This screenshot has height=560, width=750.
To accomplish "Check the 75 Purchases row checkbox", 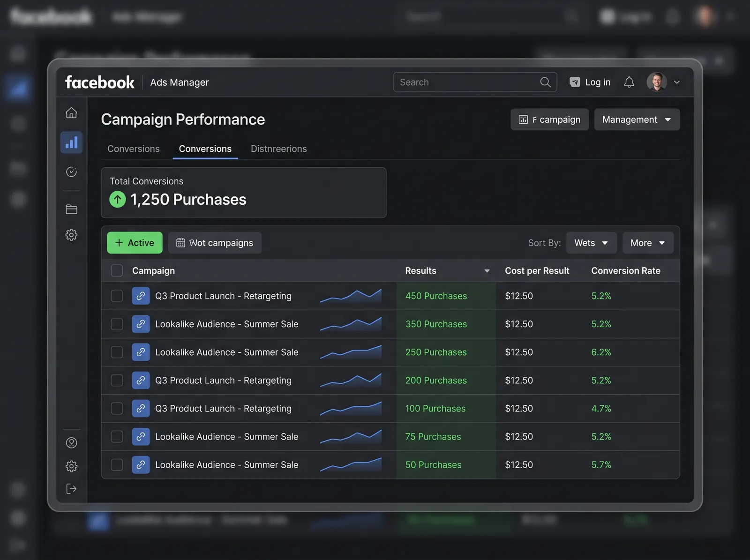I will click(x=117, y=437).
